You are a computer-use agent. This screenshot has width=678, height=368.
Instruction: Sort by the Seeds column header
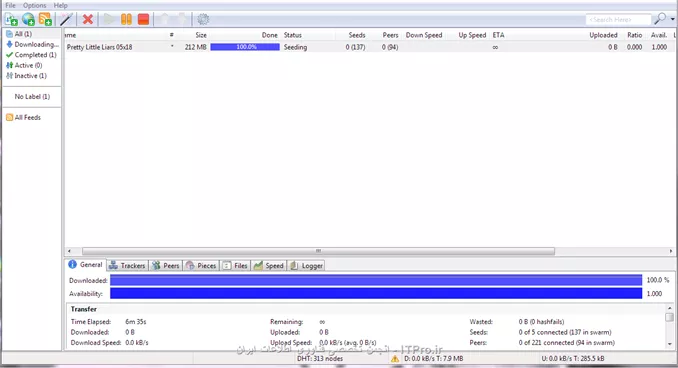[x=357, y=35]
